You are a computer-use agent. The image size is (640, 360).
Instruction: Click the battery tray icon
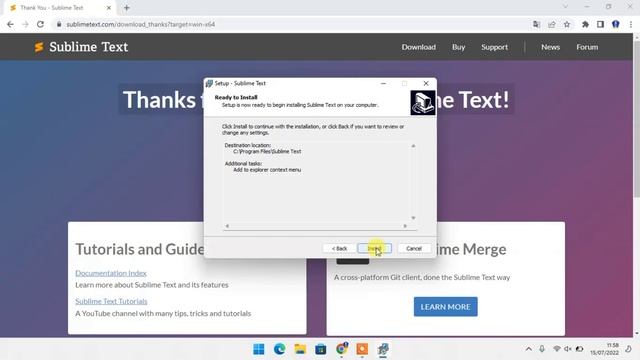click(579, 349)
